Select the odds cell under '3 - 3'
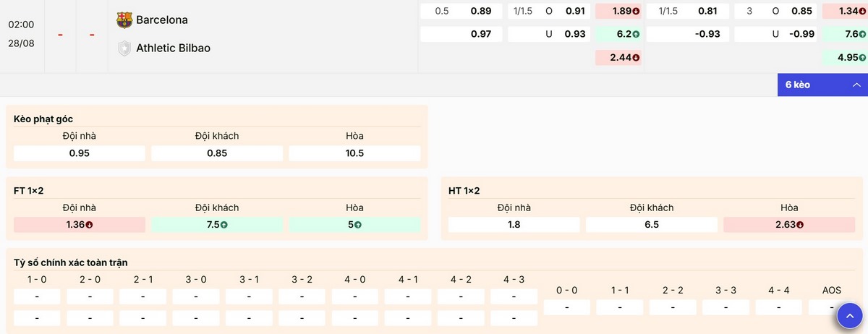 coord(726,307)
